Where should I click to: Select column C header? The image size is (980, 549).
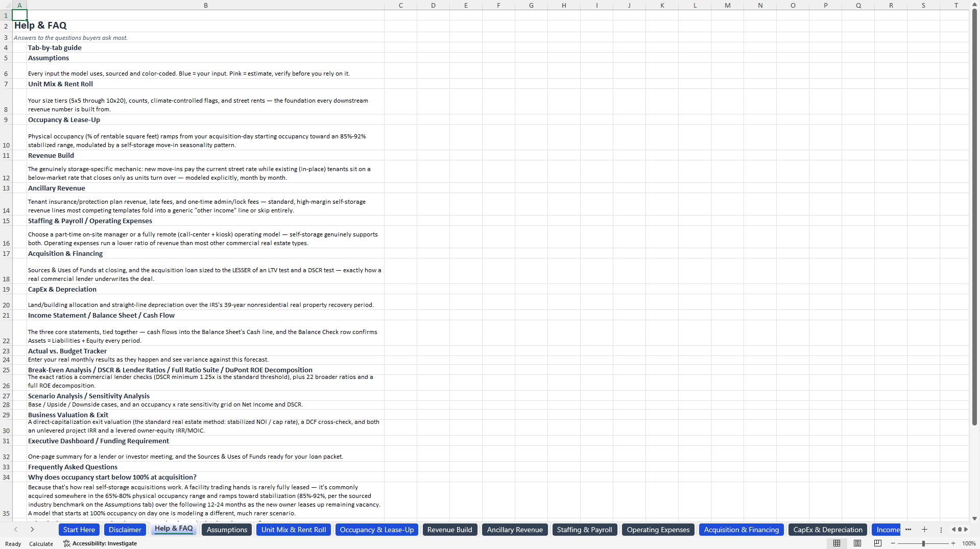click(x=400, y=5)
